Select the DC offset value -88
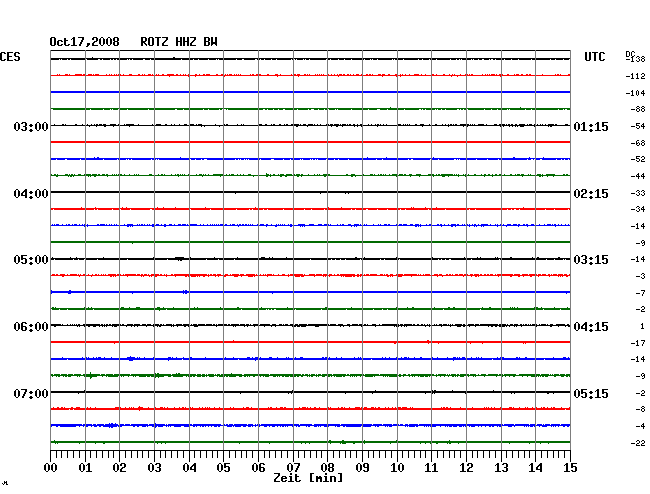This screenshot has height=494, width=650. pyautogui.click(x=638, y=109)
